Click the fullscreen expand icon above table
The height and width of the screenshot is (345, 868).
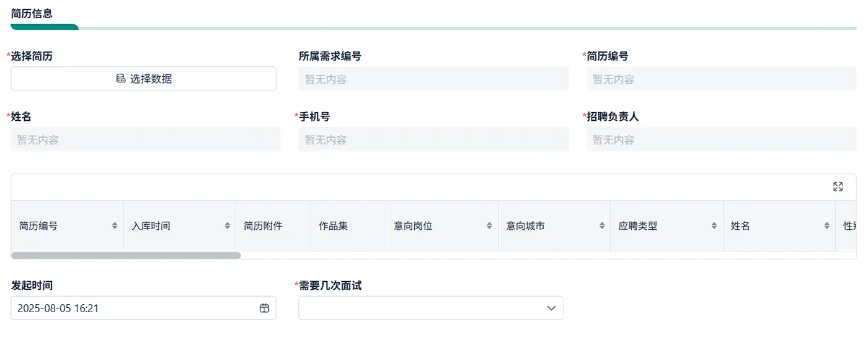pos(838,187)
